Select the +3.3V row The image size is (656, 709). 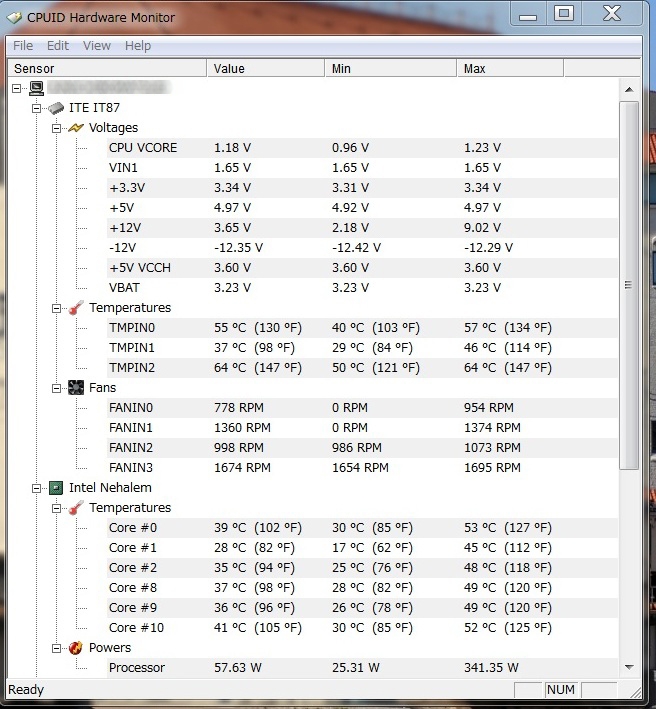(x=362, y=188)
